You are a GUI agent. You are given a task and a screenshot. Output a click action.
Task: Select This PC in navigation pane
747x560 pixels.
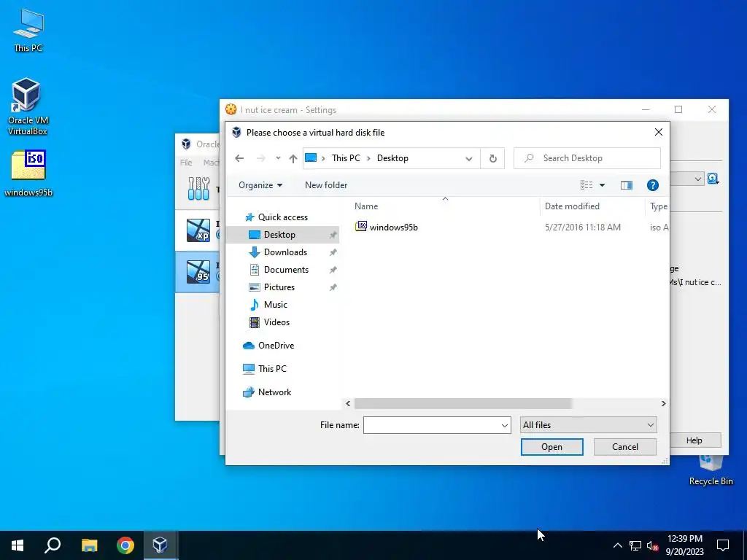(x=265, y=368)
